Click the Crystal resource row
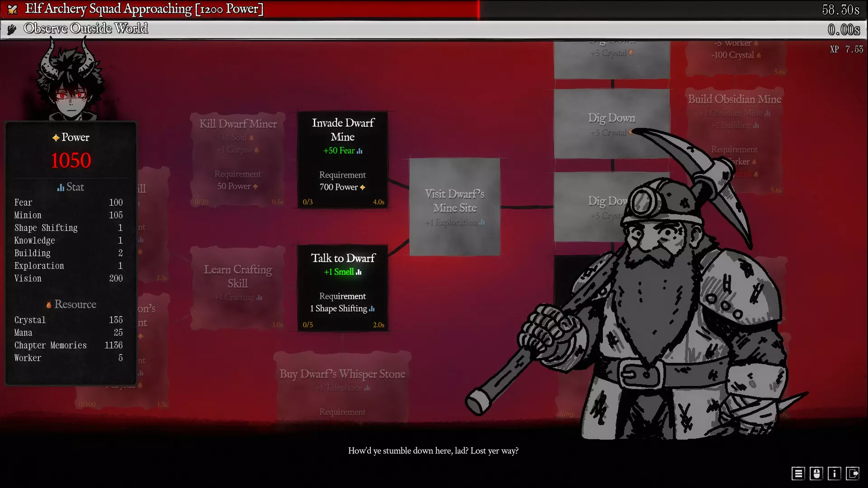Viewport: 868px width, 488px height. (x=68, y=320)
